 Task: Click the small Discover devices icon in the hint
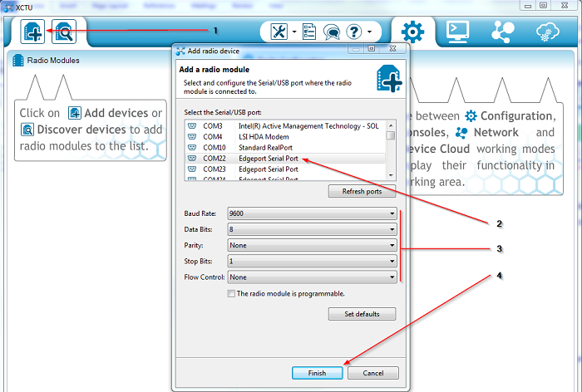click(x=27, y=130)
